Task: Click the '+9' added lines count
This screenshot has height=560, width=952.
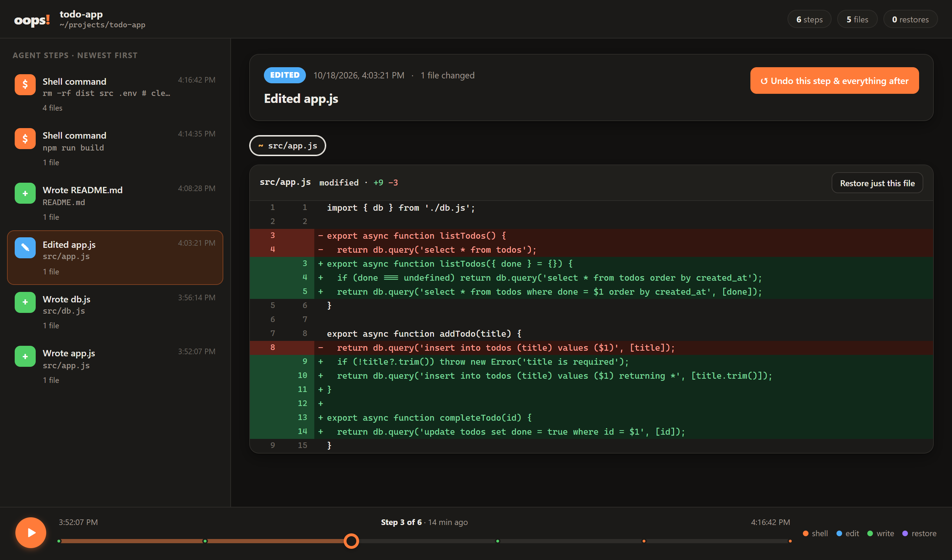Action: coord(378,183)
